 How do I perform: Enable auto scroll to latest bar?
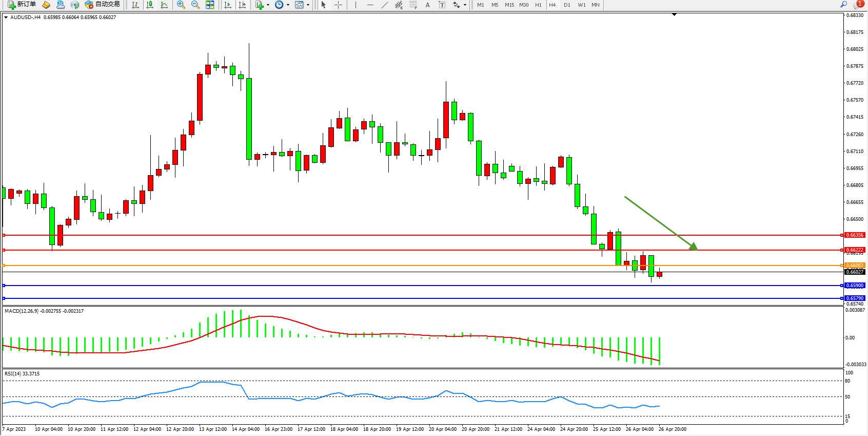point(228,5)
